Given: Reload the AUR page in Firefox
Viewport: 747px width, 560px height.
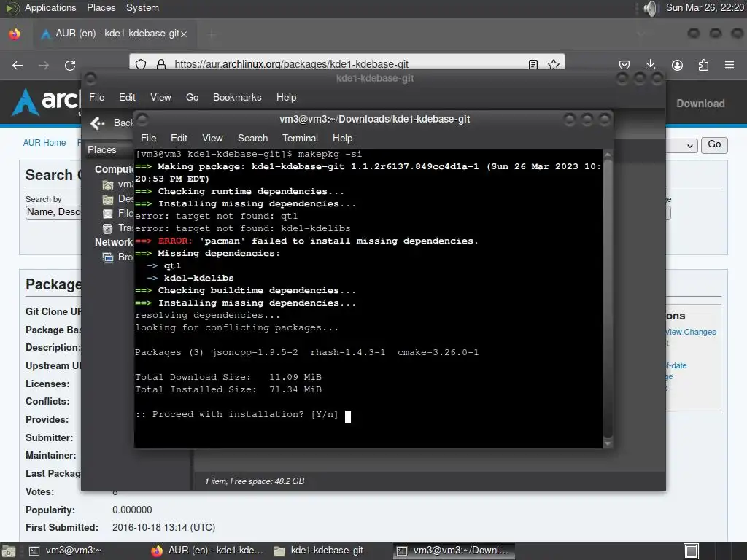Looking at the screenshot, I should [x=70, y=65].
